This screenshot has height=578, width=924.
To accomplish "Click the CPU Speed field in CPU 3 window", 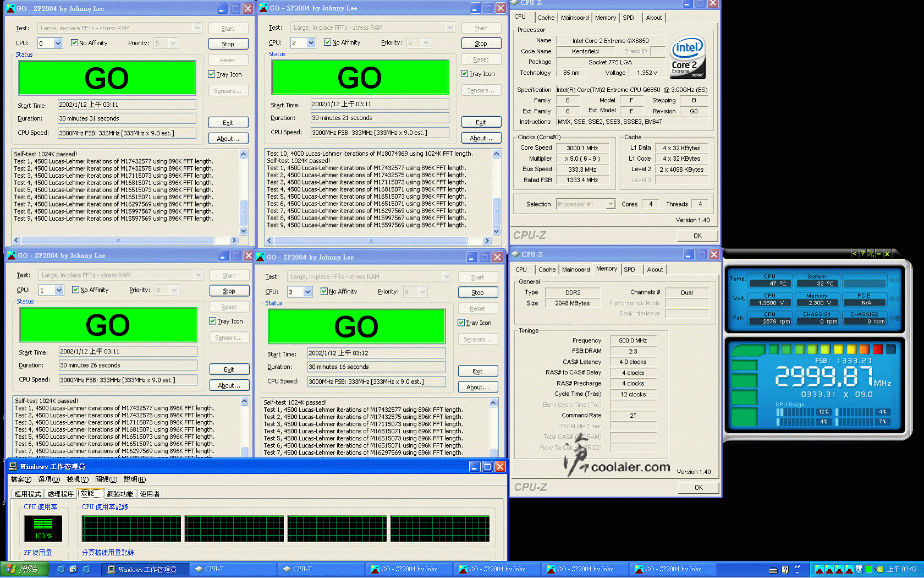I will [377, 381].
